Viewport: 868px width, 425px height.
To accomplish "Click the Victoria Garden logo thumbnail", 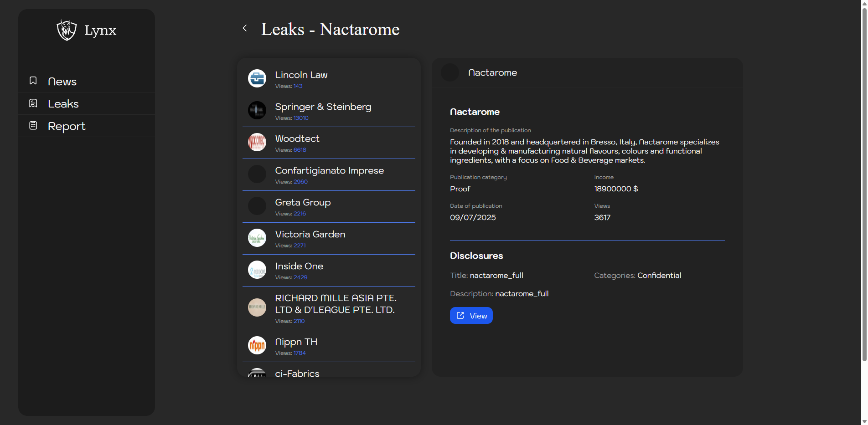I will 257,238.
